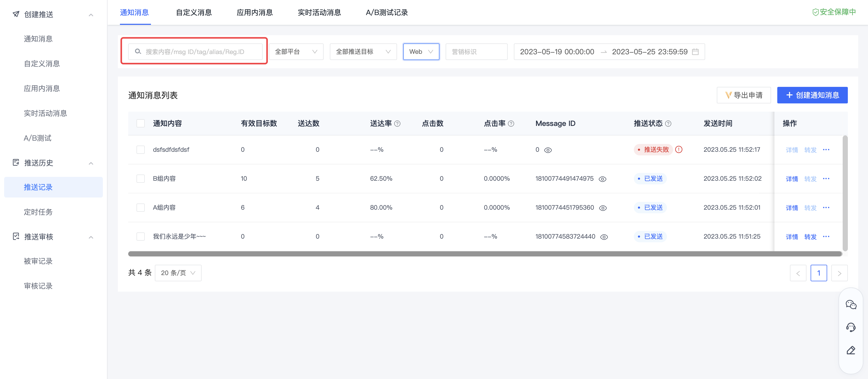Open more actions for B组内容 row

pyautogui.click(x=826, y=179)
